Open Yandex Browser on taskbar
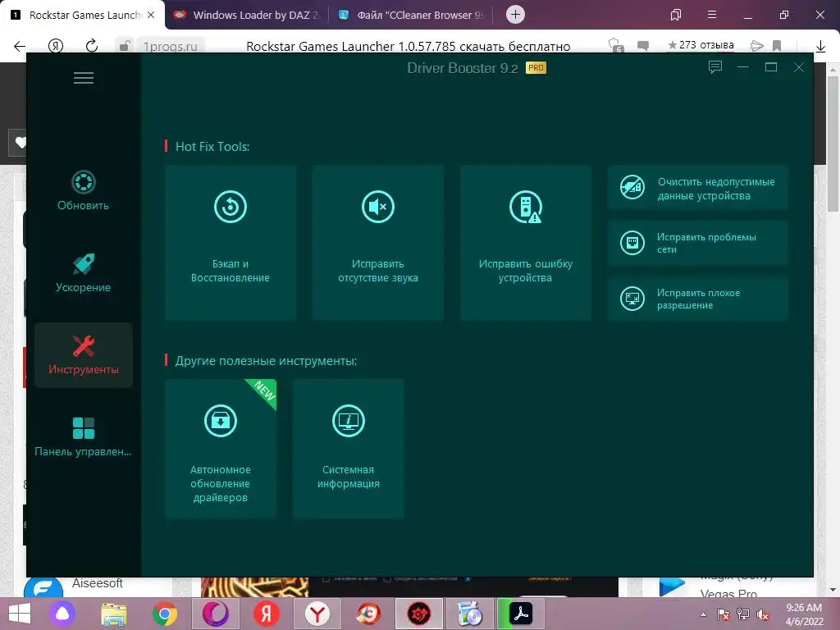 (317, 614)
